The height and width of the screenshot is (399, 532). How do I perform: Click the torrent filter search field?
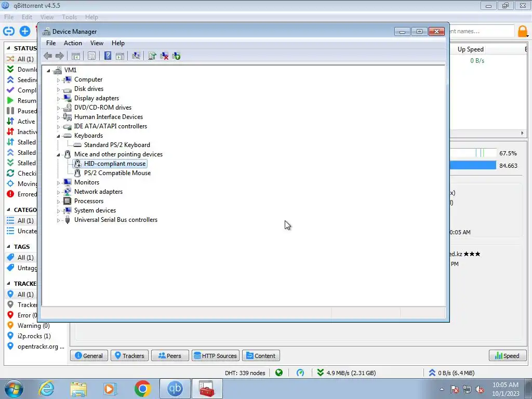482,31
